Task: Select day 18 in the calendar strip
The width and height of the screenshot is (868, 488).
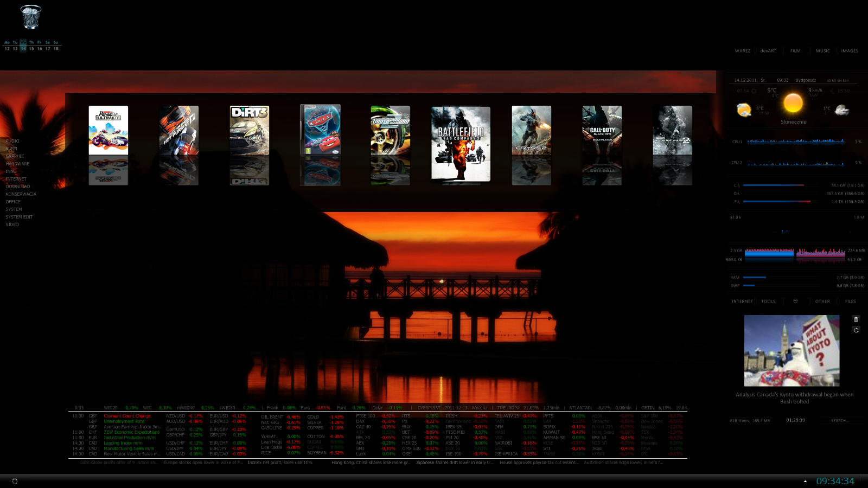Action: pyautogui.click(x=56, y=48)
